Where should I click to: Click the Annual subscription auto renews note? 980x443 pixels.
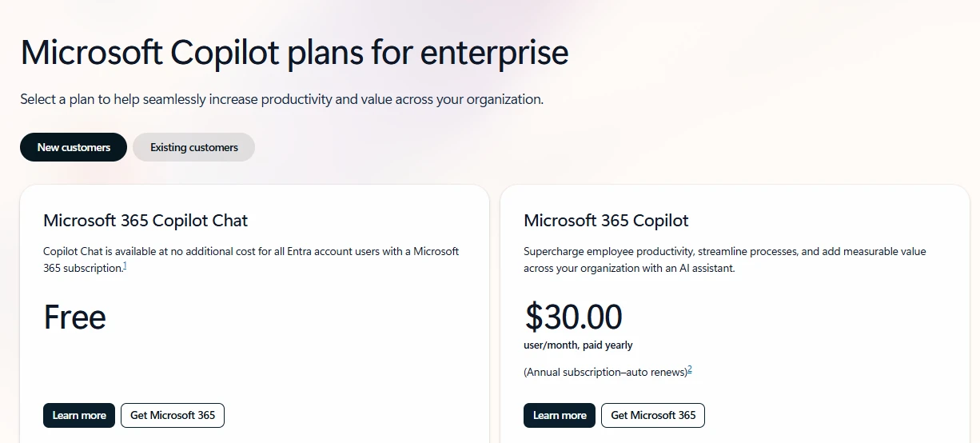coord(605,373)
